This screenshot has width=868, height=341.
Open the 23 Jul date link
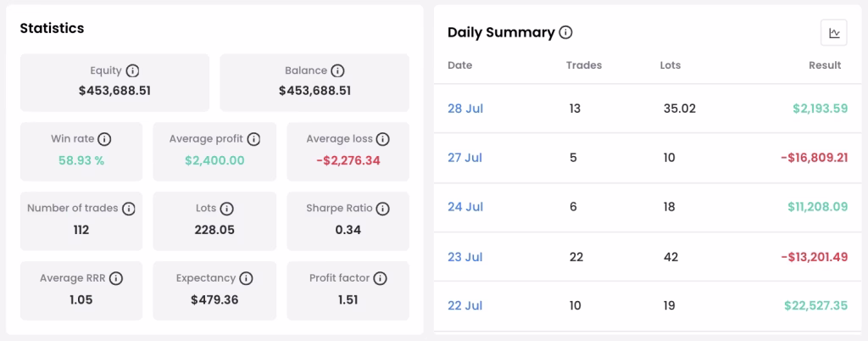click(465, 257)
